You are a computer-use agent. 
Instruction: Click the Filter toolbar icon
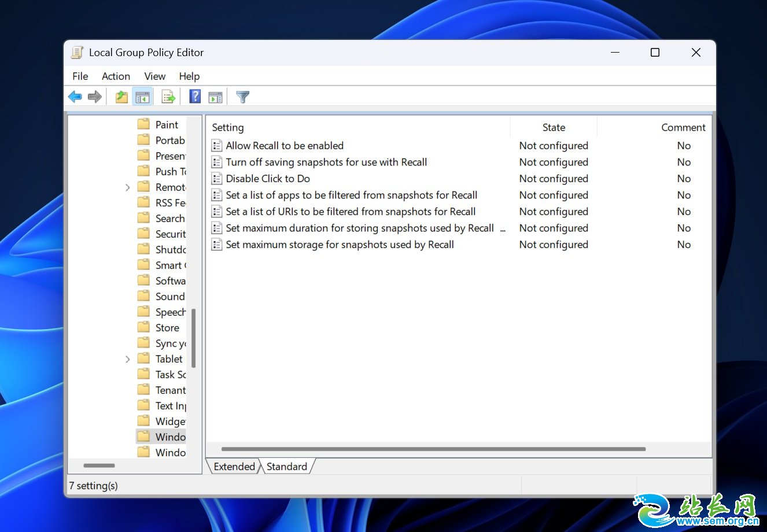(242, 97)
